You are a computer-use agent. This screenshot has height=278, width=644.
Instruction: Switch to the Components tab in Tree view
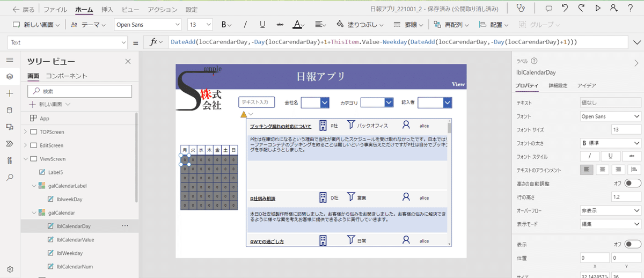coord(67,76)
